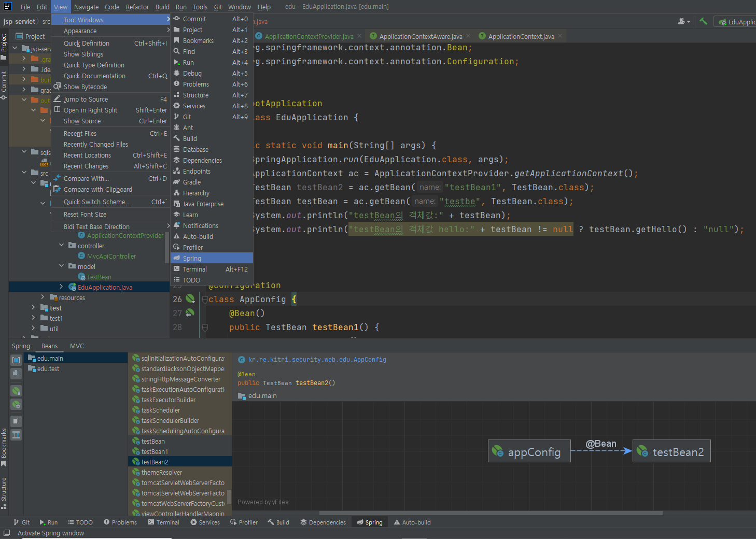Select the testBean1 bean in list
Screen dimensions: 756x539
[179, 451]
